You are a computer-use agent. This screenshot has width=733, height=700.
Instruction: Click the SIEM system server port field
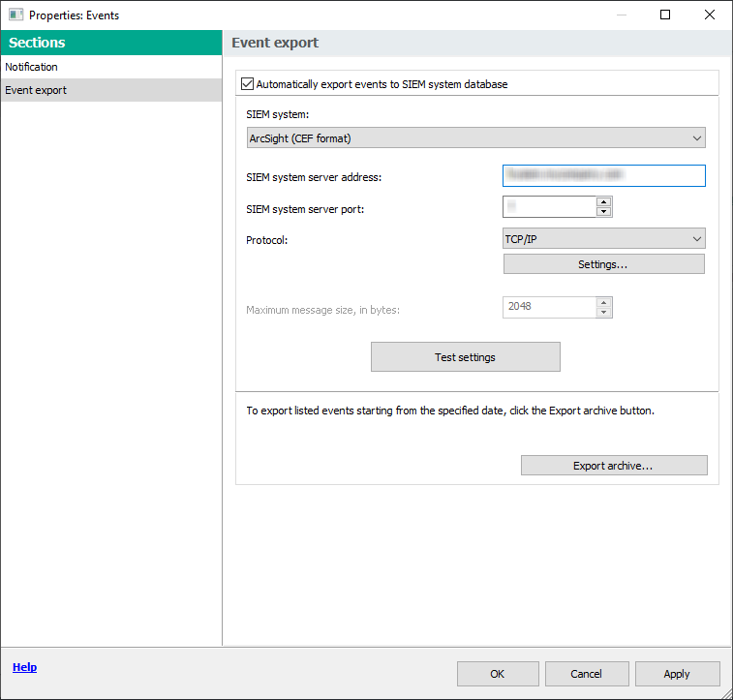549,207
